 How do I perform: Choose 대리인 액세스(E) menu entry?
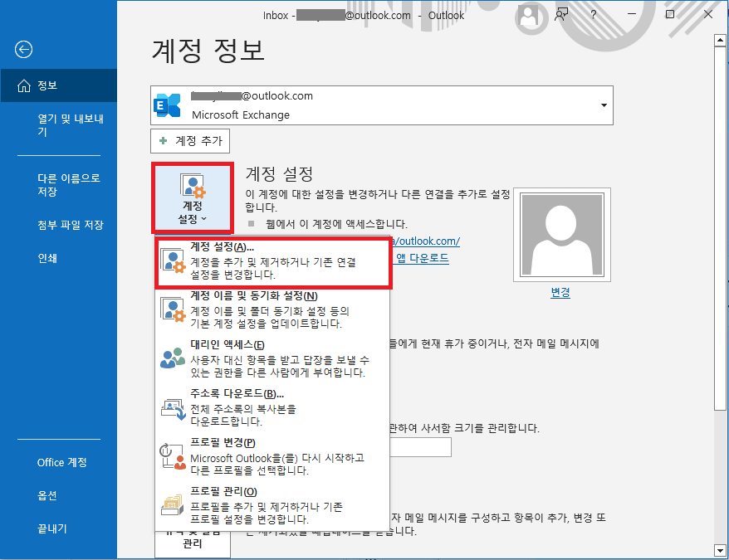[273, 358]
